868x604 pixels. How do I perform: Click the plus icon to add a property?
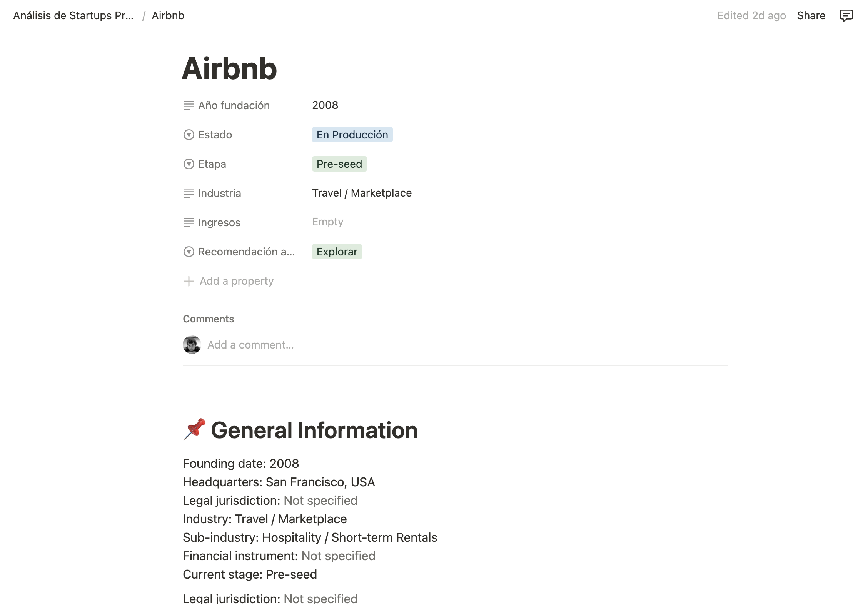(189, 281)
